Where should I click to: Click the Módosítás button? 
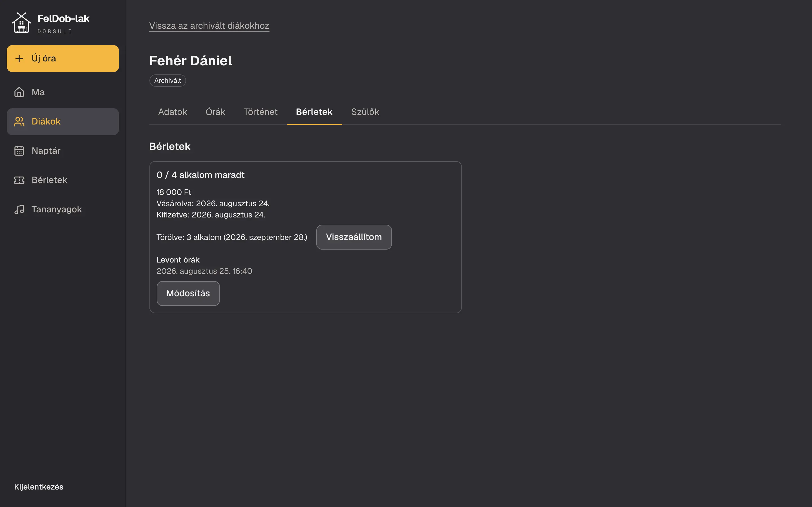188,293
